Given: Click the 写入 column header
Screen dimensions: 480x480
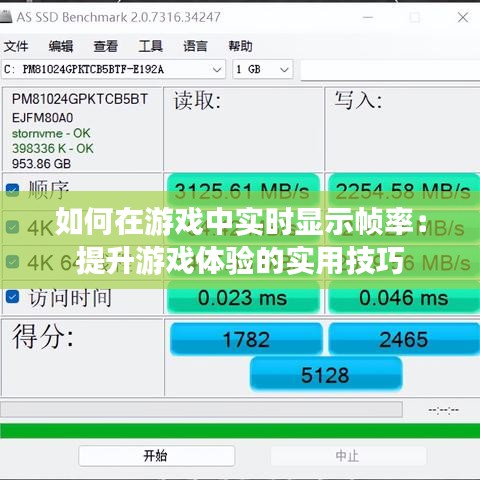Looking at the screenshot, I should coord(358,100).
